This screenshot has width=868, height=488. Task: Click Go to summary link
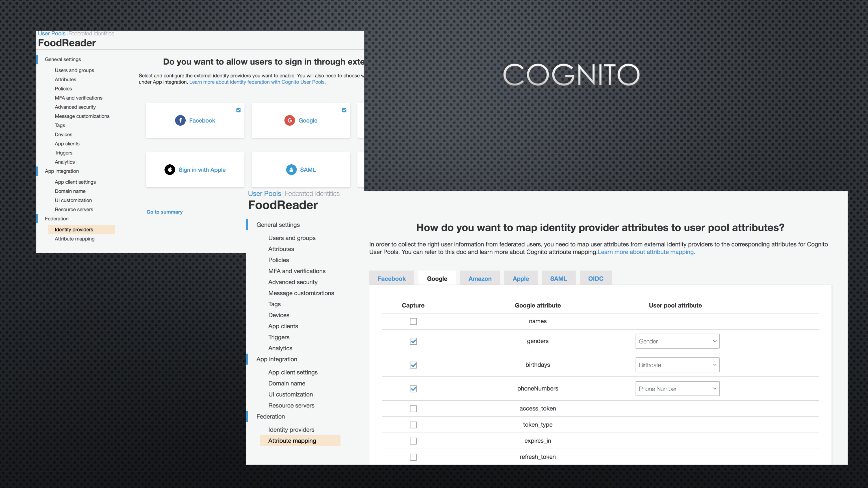164,212
